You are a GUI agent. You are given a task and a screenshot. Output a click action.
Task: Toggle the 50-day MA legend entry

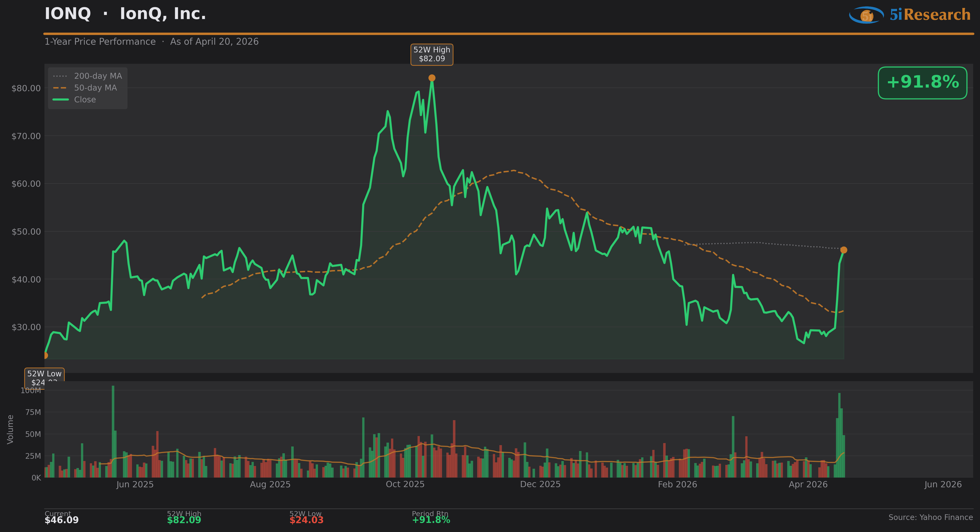pos(95,88)
